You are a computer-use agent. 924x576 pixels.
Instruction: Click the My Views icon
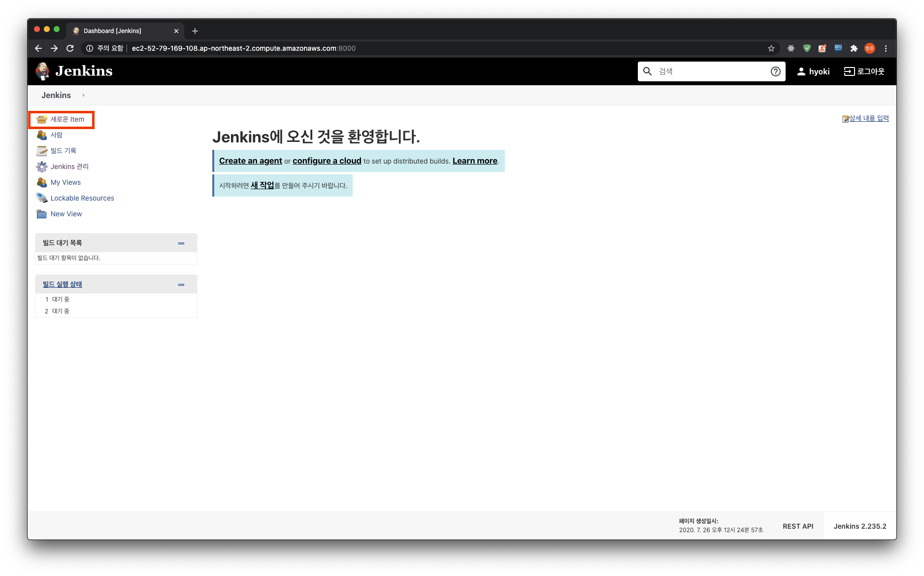(x=42, y=182)
